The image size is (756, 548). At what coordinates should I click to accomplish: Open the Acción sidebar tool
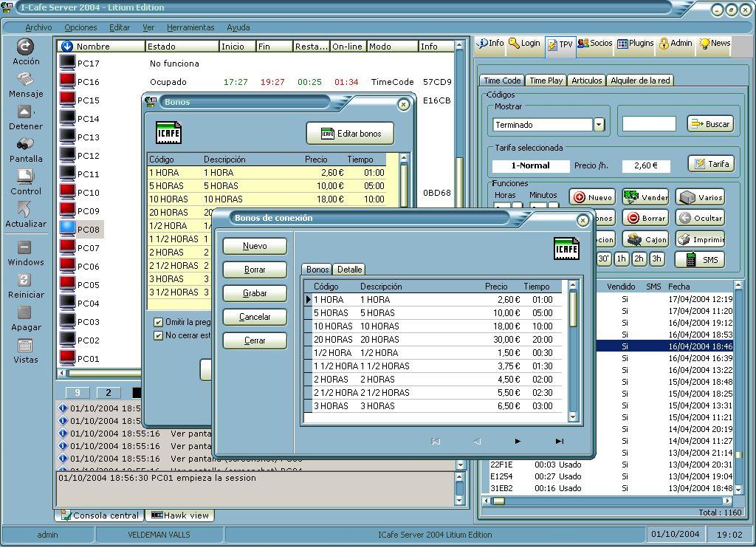point(25,47)
